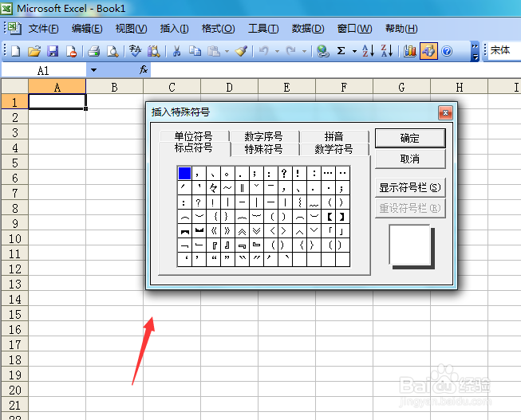Sort ascending with the A-Z icon
Screen dimensions: 521x420
pyautogui.click(x=368, y=51)
